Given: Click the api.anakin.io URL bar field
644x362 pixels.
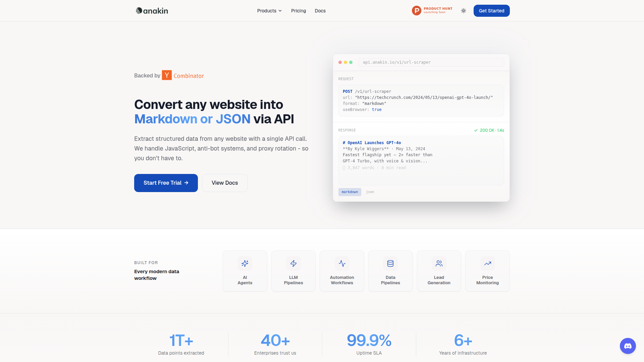Looking at the screenshot, I should tap(431, 62).
